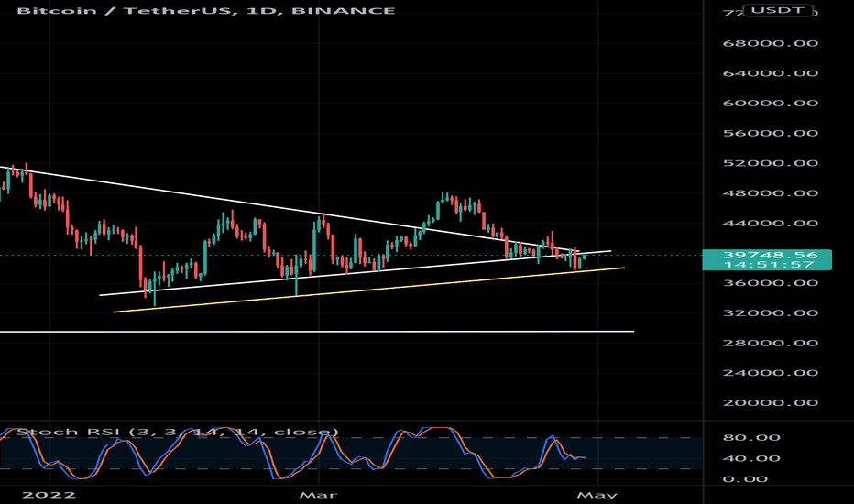This screenshot has height=504, width=854.
Task: Click the 48000.00 price axis label
Action: (x=770, y=192)
